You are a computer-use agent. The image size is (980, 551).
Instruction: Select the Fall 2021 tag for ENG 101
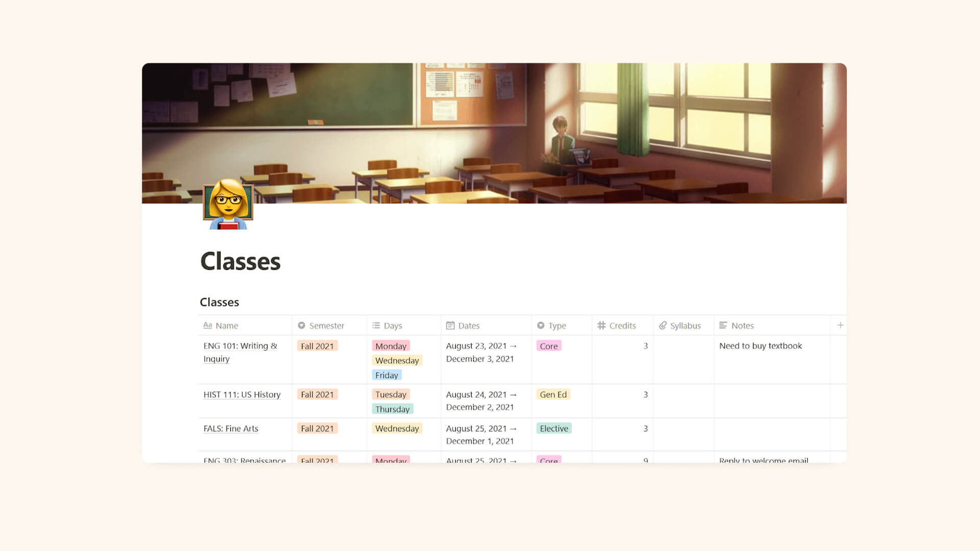(317, 346)
